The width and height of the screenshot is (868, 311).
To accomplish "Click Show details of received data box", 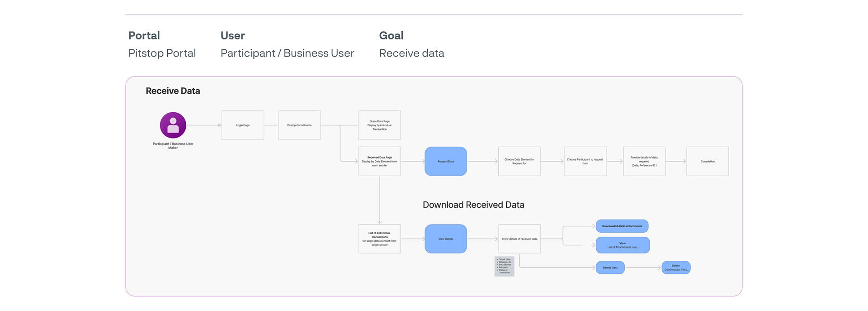I will 519,239.
